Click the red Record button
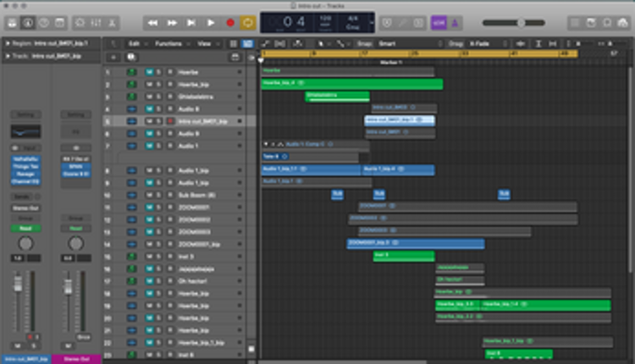The height and width of the screenshot is (364, 635). pos(230,23)
